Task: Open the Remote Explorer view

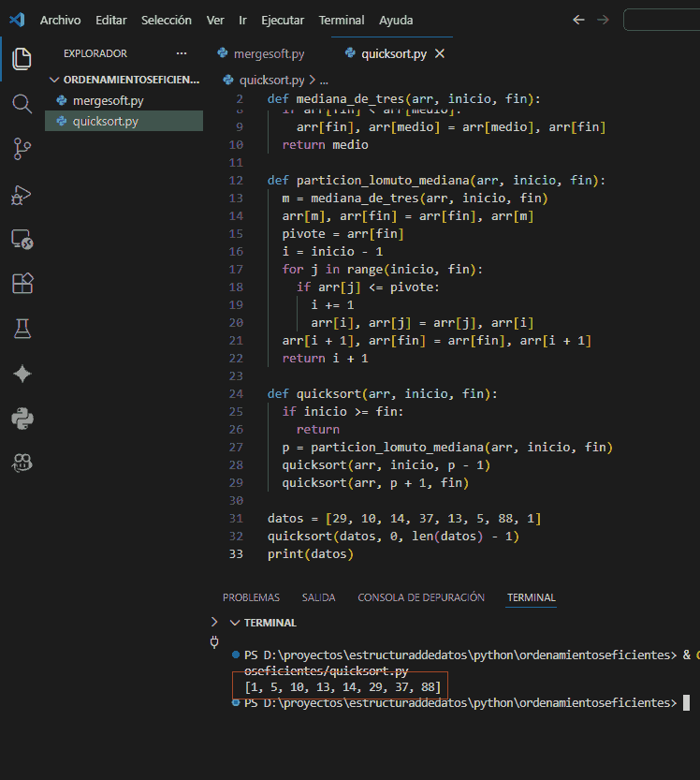Action: coord(22,240)
